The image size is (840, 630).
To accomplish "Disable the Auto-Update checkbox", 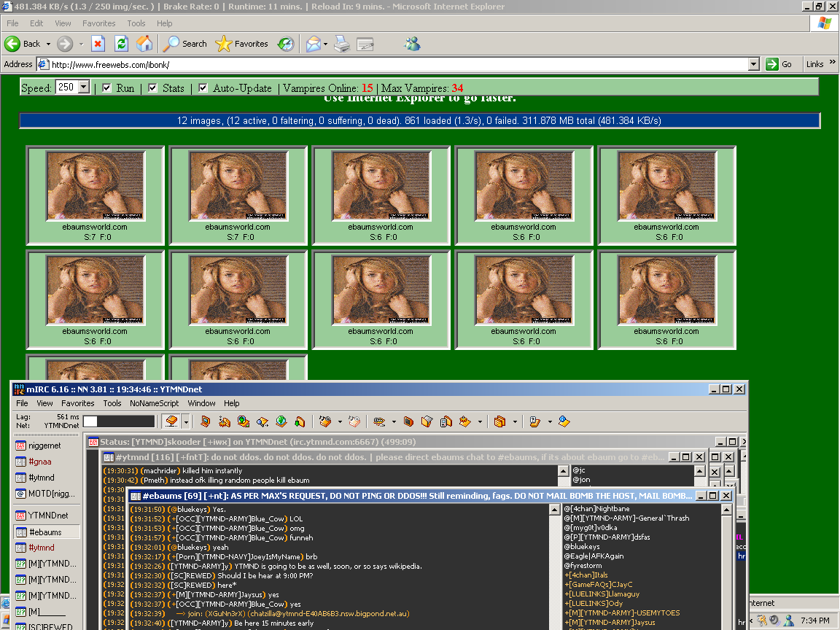I will (x=203, y=88).
